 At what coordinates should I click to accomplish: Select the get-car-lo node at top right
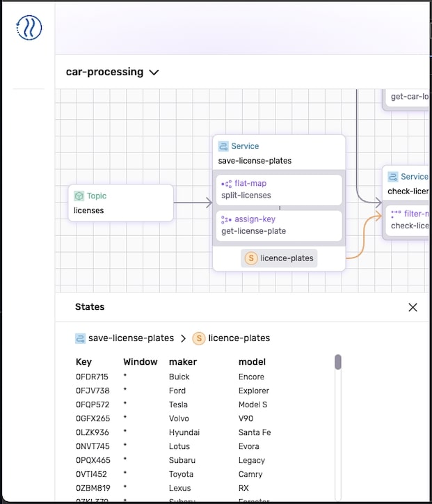pos(408,97)
